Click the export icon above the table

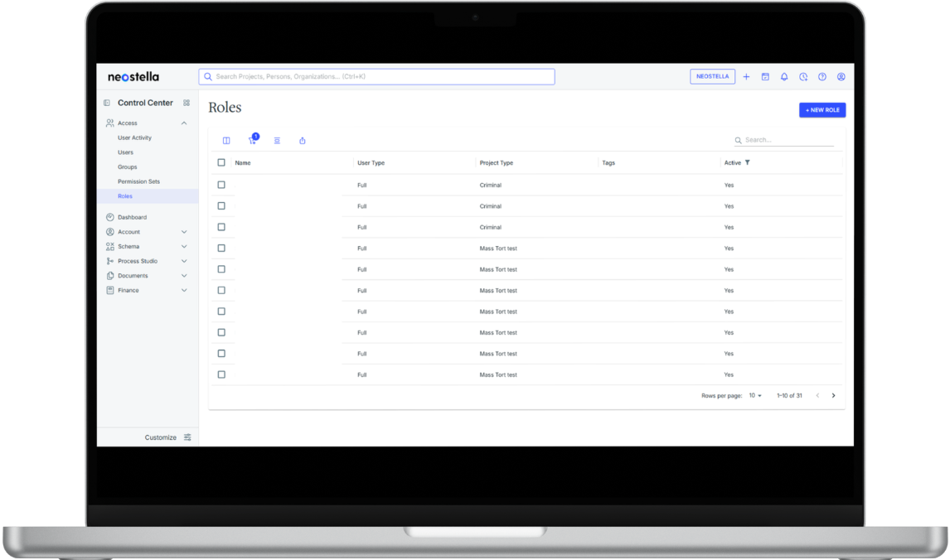(303, 141)
